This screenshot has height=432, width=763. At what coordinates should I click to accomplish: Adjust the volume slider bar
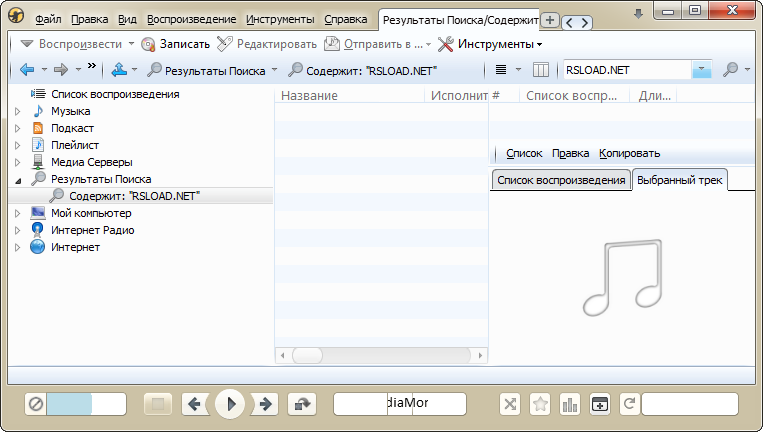pyautogui.click(x=86, y=404)
